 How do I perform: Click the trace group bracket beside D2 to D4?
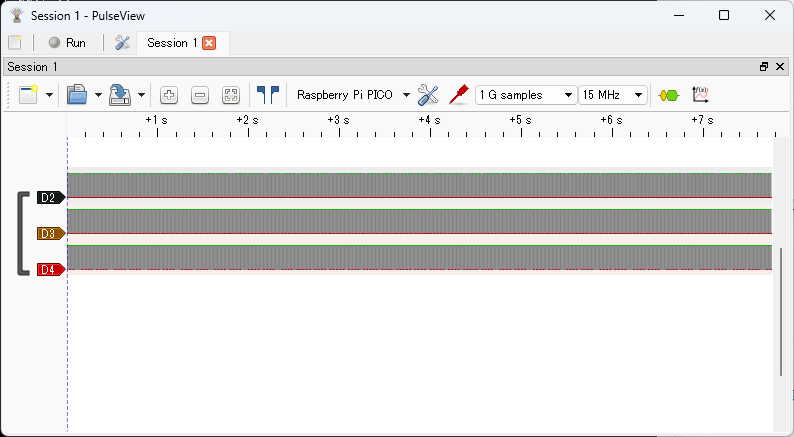click(23, 233)
